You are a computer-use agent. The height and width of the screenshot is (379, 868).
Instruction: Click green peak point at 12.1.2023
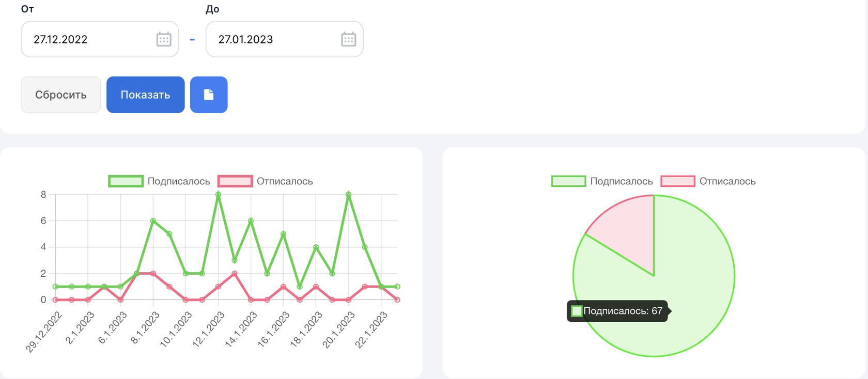(218, 195)
